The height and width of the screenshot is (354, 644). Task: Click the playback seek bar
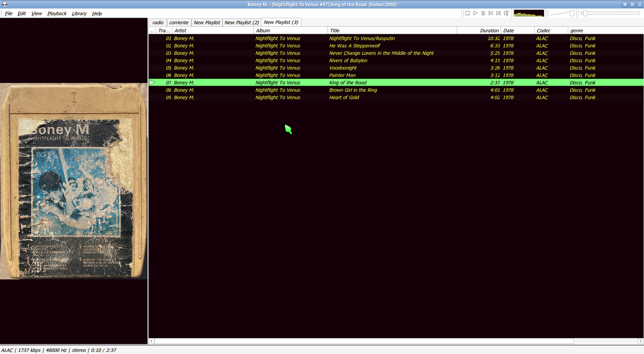610,13
